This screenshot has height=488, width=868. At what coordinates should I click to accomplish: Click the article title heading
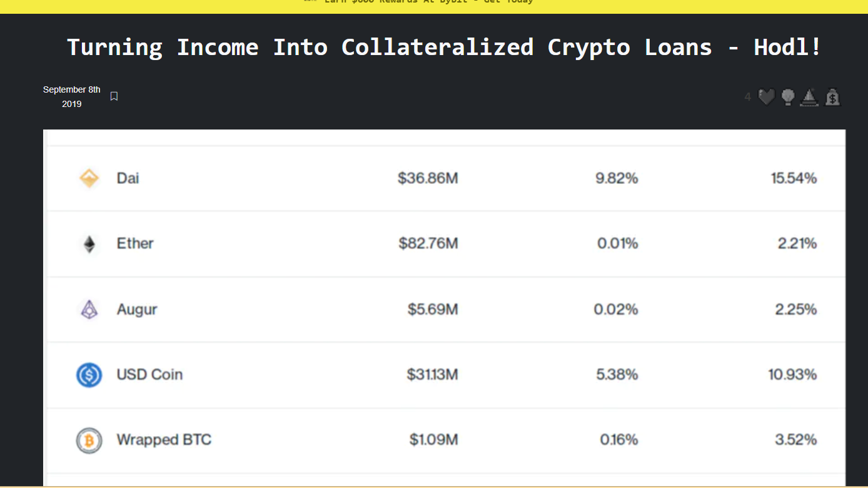443,47
